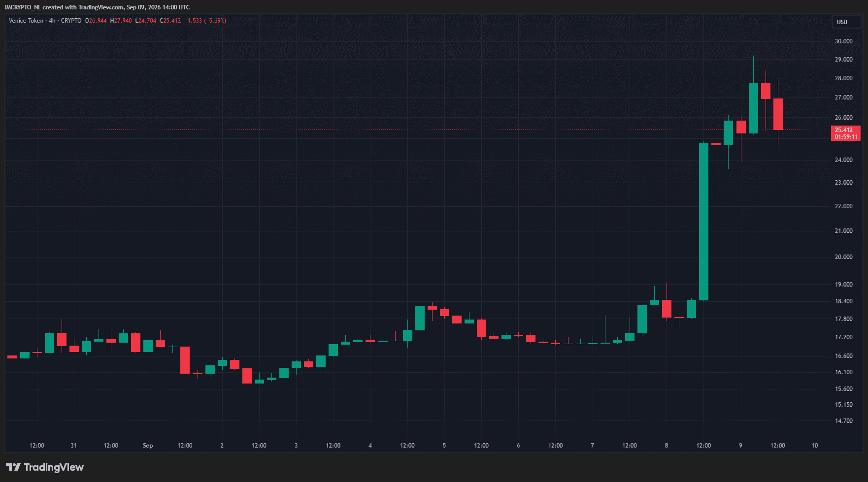The image size is (868, 482).
Task: Click the 10 date label on time axis
Action: pos(815,446)
